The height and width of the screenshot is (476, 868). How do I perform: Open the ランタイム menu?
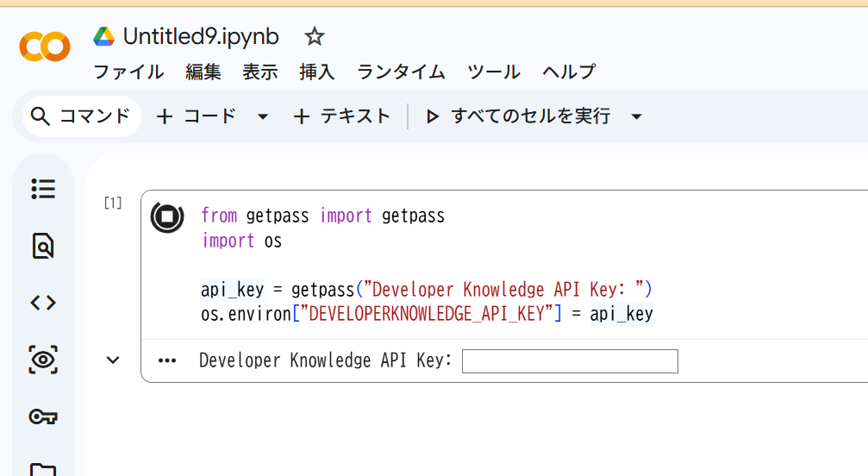pos(402,72)
